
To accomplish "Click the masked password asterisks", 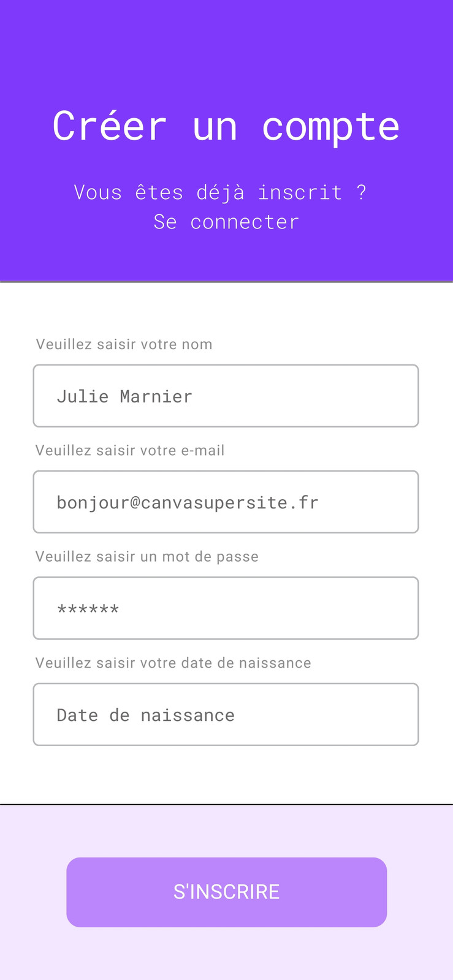I will (88, 609).
